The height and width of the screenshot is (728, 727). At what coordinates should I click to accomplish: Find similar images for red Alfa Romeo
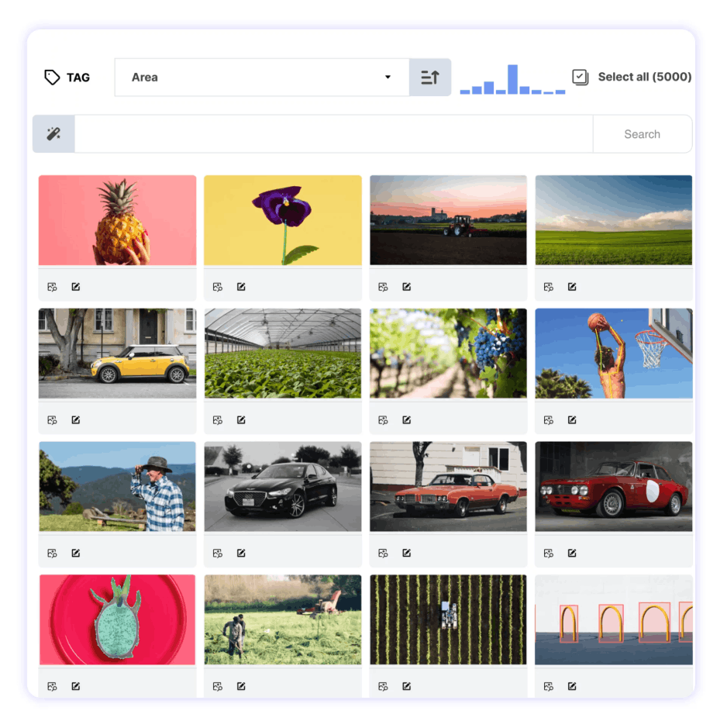pos(548,553)
